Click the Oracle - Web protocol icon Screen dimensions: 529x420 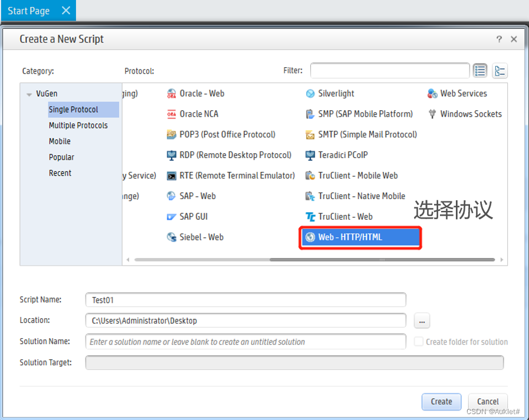(x=172, y=94)
